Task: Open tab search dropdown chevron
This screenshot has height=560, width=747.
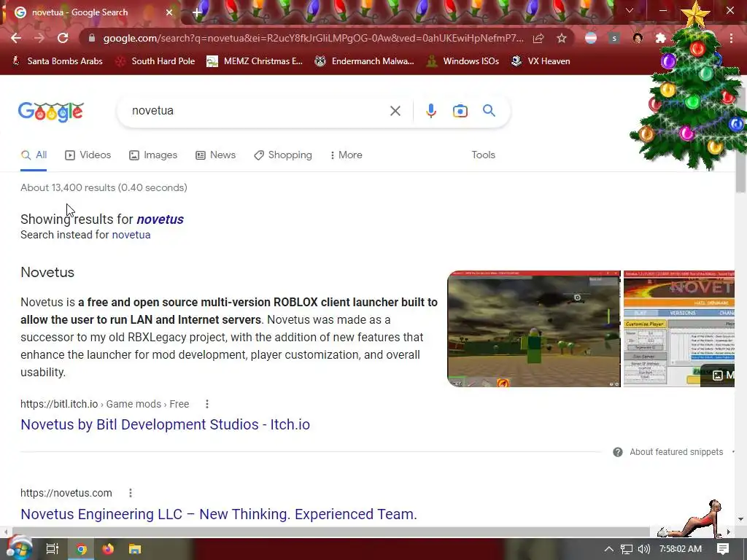Action: tap(630, 10)
